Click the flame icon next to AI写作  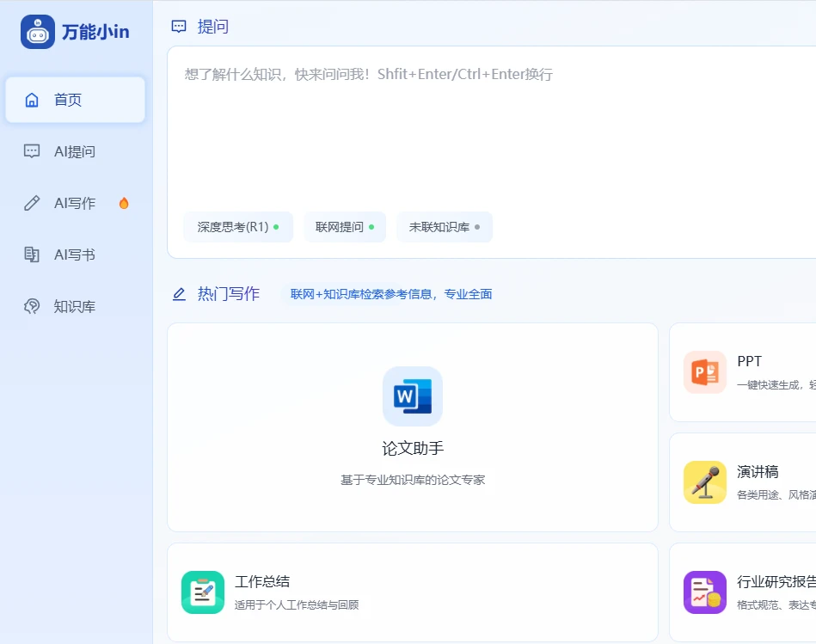pos(123,202)
